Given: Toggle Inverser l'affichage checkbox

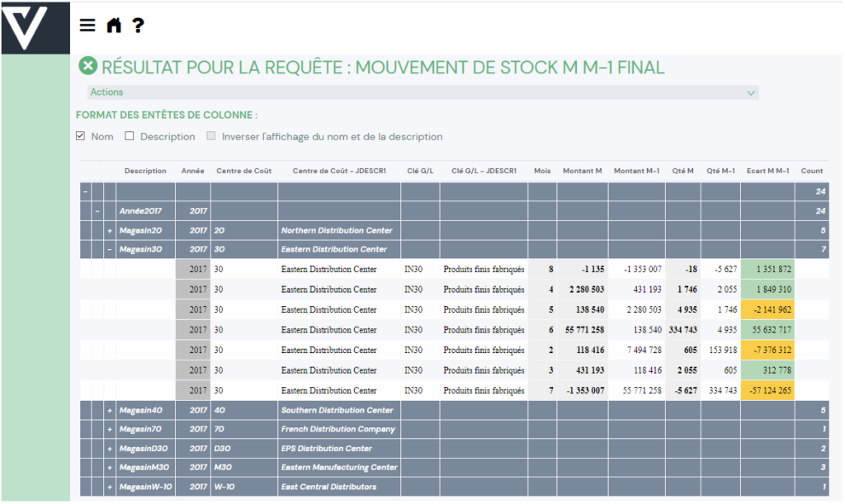Looking at the screenshot, I should tap(211, 137).
